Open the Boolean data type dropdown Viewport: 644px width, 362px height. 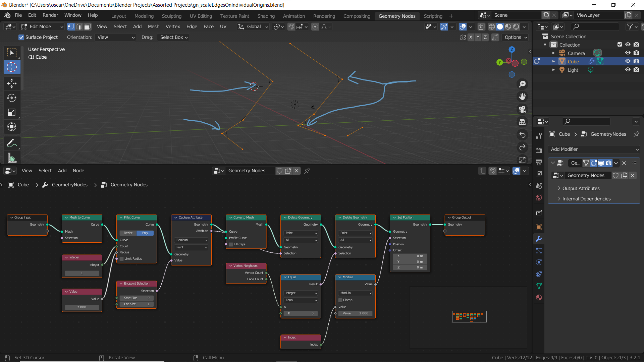(x=192, y=240)
